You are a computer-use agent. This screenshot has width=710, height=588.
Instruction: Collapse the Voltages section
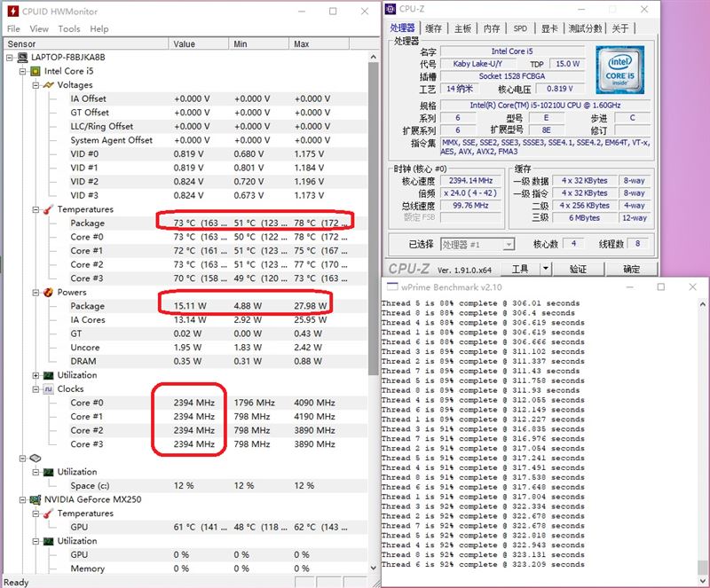point(35,85)
